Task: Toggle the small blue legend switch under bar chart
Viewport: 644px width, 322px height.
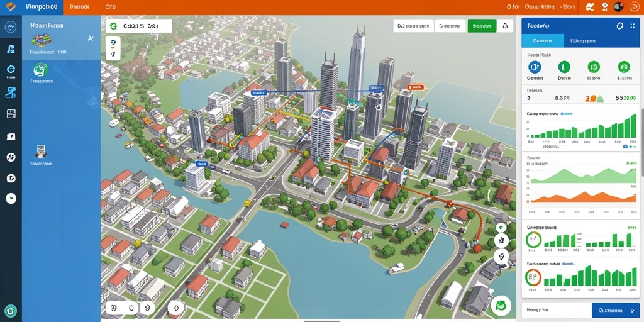Action: 626,146
